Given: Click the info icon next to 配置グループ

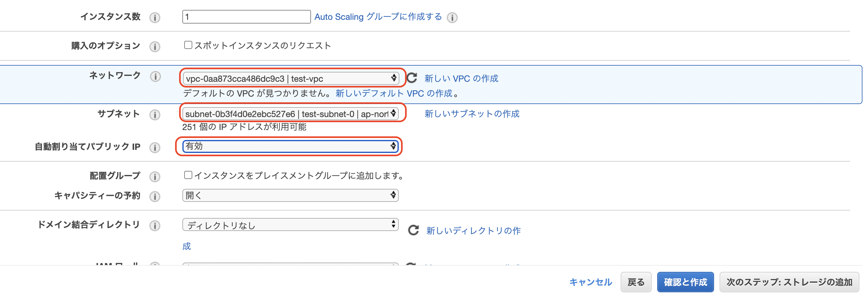Looking at the screenshot, I should click(x=155, y=176).
